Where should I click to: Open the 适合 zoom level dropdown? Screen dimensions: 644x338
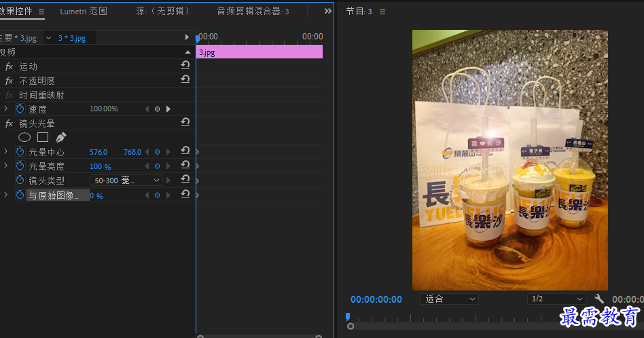[x=449, y=299]
